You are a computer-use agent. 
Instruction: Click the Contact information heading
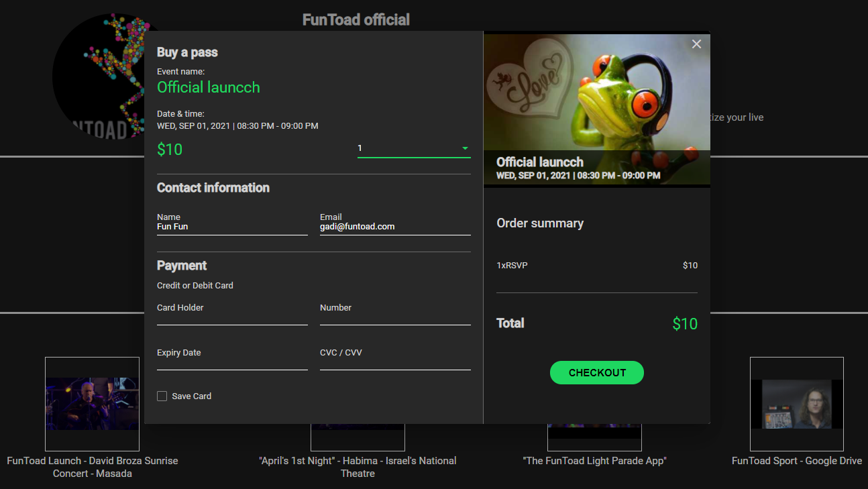pos(213,188)
